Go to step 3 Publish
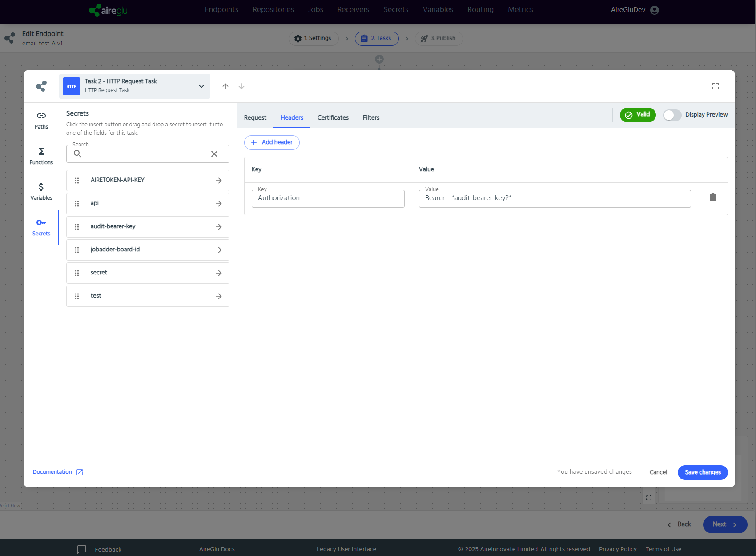The height and width of the screenshot is (556, 756). pyautogui.click(x=438, y=39)
